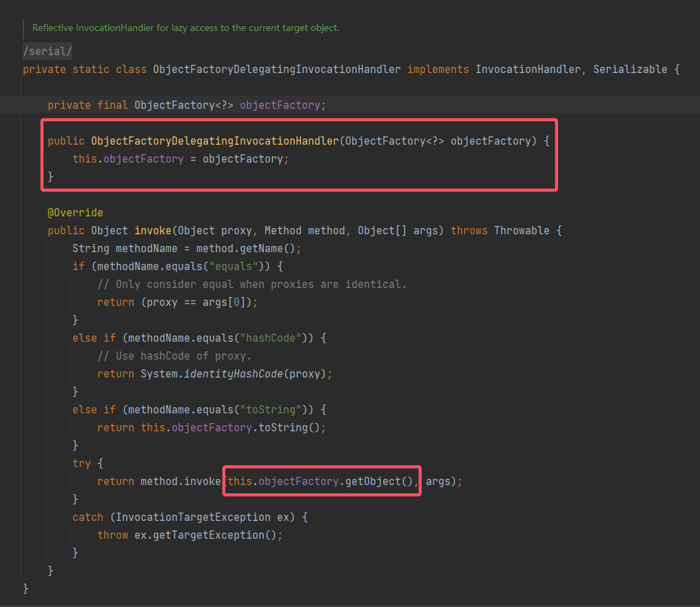The image size is (700, 607).
Task: Click the "implements" keyword in the class declaration
Action: [x=438, y=70]
